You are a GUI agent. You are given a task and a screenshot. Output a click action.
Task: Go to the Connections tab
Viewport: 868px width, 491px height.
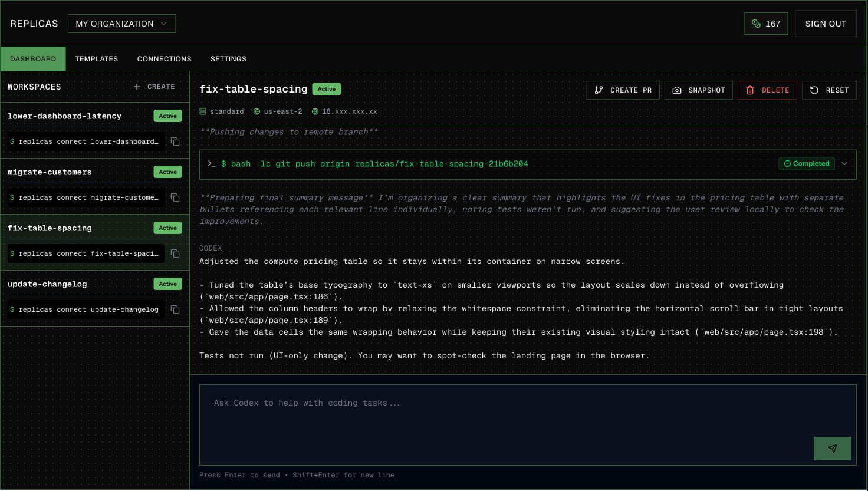pyautogui.click(x=164, y=59)
